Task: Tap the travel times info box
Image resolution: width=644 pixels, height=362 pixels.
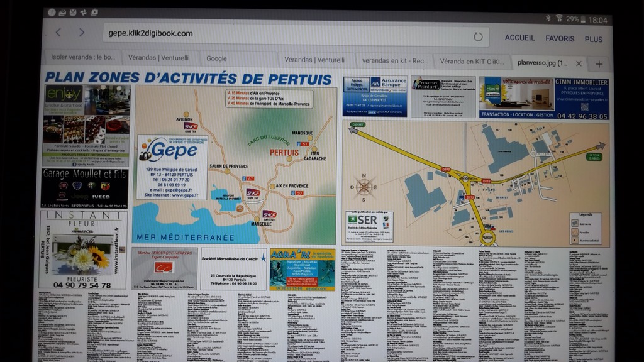Action: 269,99
